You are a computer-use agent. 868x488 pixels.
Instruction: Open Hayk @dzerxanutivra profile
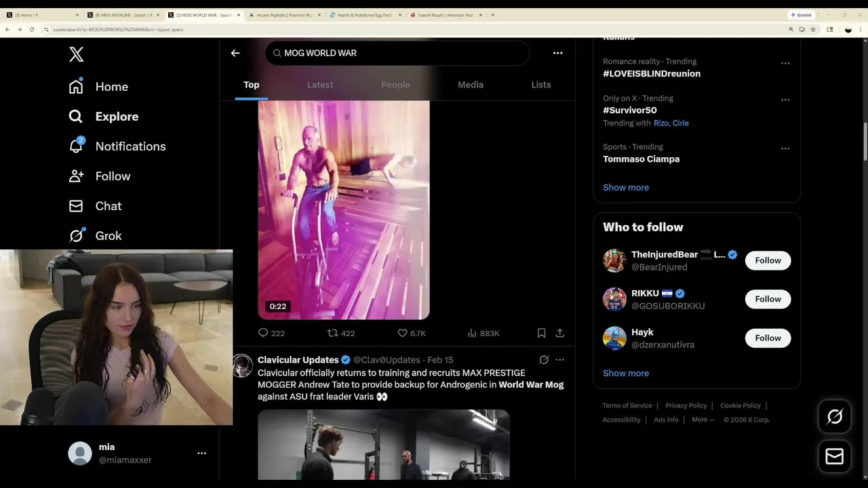[x=649, y=338]
